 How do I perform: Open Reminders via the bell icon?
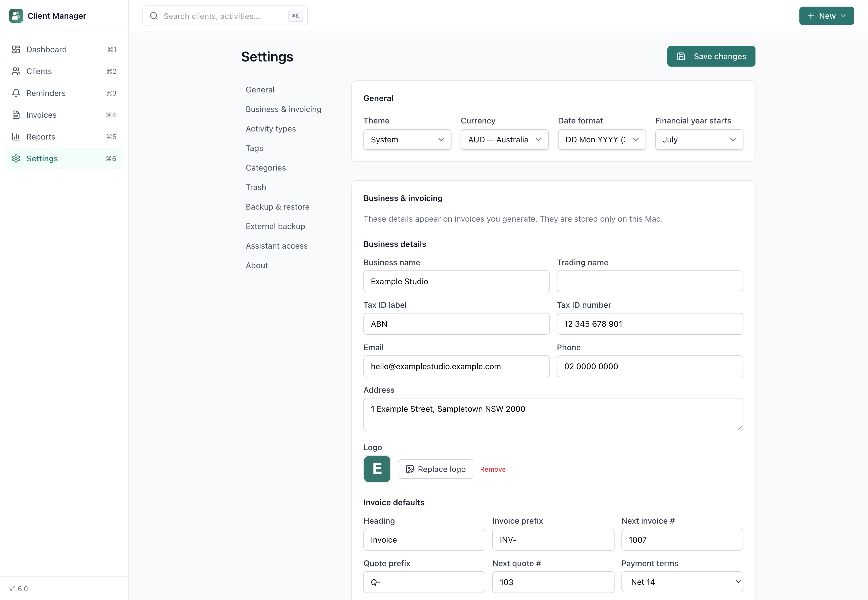click(x=16, y=93)
